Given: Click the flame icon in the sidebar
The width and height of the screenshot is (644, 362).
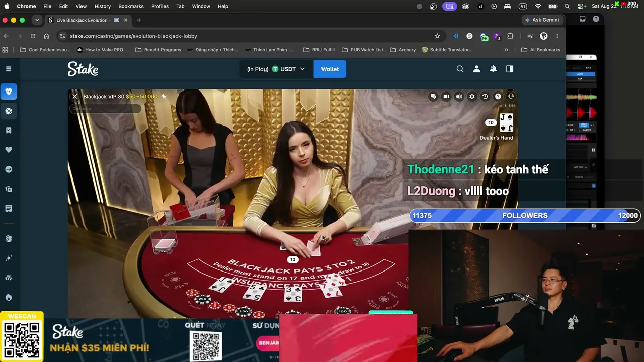Looking at the screenshot, I should click(x=9, y=297).
